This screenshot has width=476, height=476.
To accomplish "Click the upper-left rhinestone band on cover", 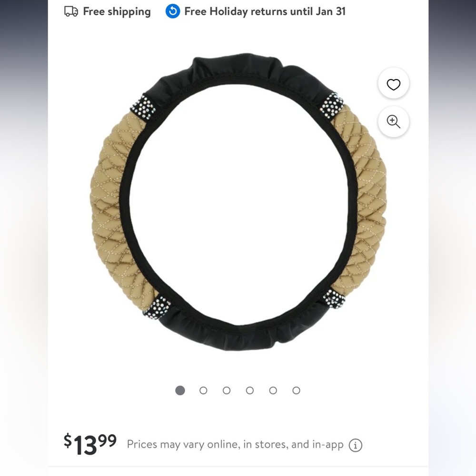I will point(143,107).
